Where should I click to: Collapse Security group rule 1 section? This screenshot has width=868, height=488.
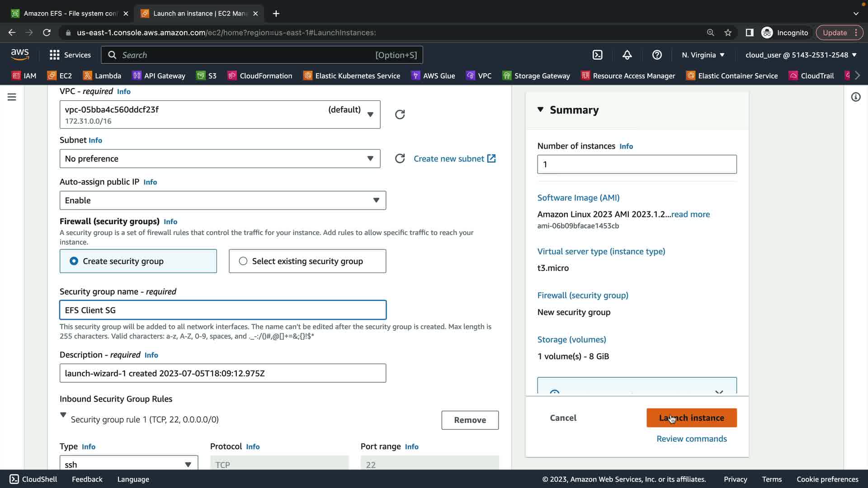point(63,415)
